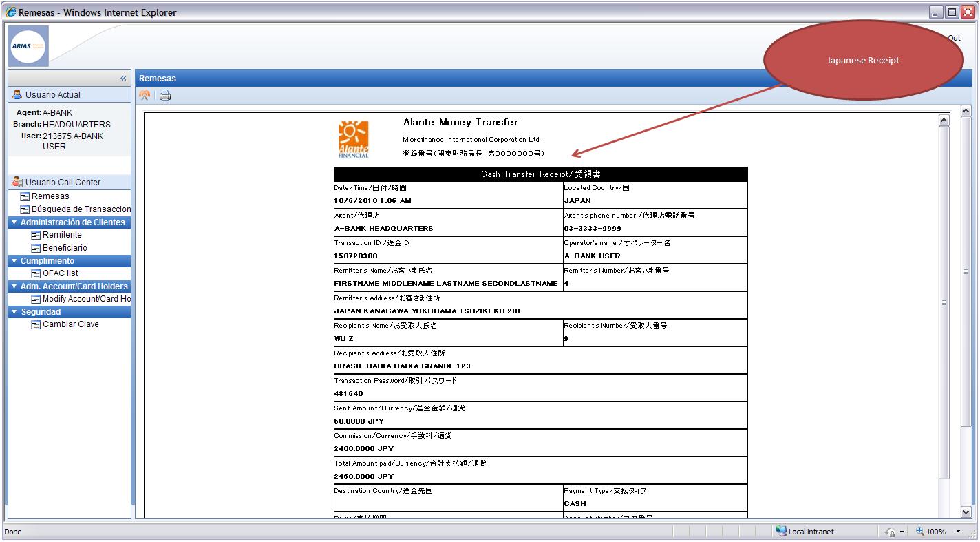Click the recipient name 'WU Z'
Viewport: 980px width, 542px height.
[344, 339]
